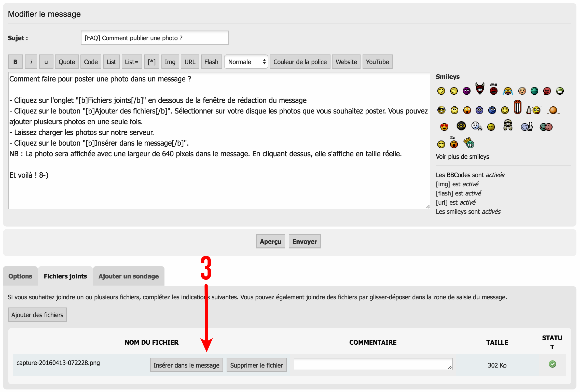Click the green upload status checkmark

pyautogui.click(x=552, y=364)
